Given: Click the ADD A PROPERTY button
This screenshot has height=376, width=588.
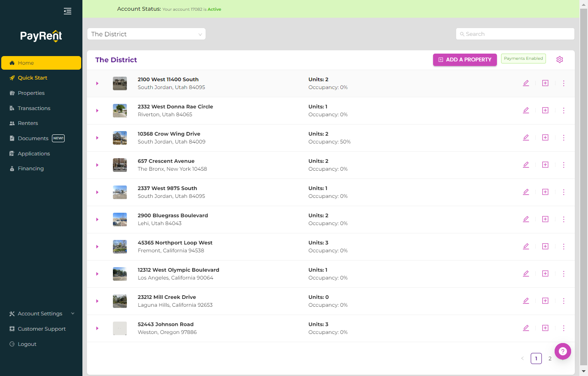Looking at the screenshot, I should click(465, 60).
